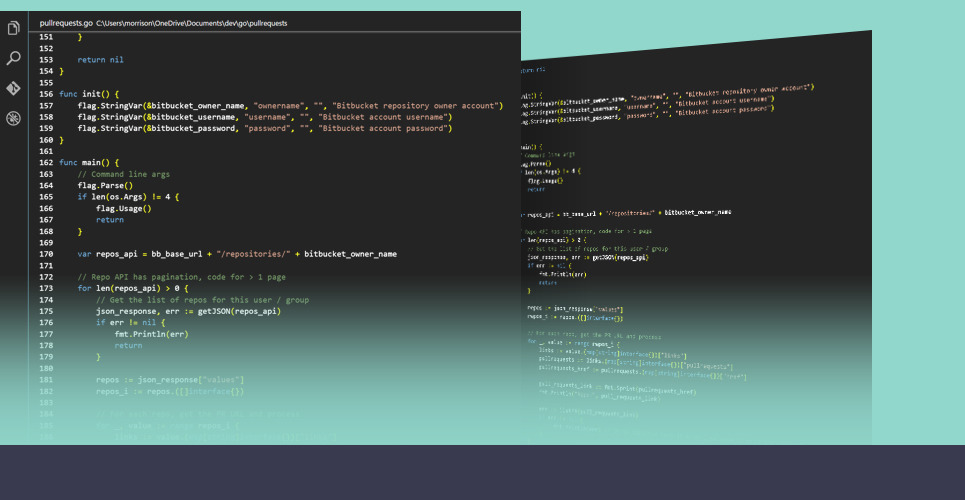Open the Debug bug icon in sidebar
The height and width of the screenshot is (500, 965).
[x=13, y=118]
